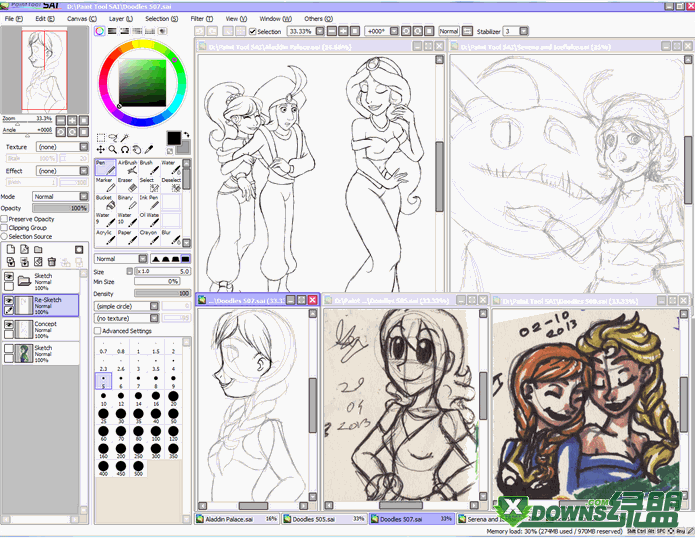Open the simple circle brush shape dropdown
This screenshot has width=695, height=538.
coord(126,306)
